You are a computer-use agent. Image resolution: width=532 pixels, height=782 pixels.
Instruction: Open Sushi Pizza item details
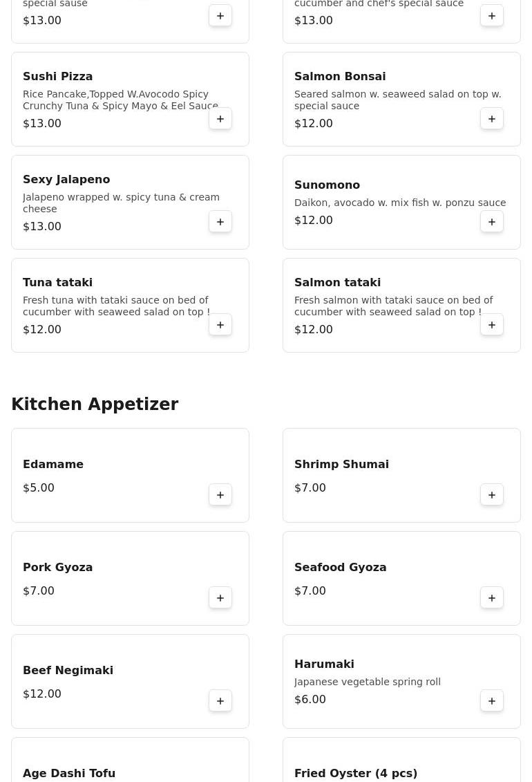point(58,77)
